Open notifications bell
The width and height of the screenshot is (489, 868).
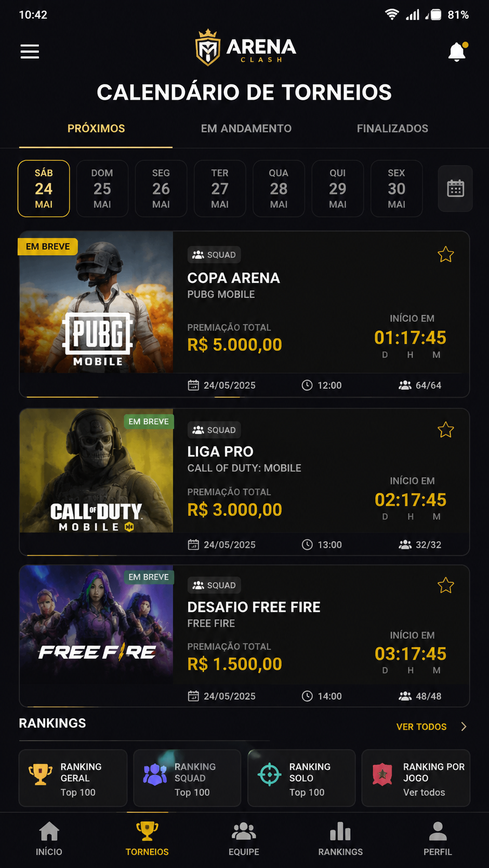click(x=457, y=52)
